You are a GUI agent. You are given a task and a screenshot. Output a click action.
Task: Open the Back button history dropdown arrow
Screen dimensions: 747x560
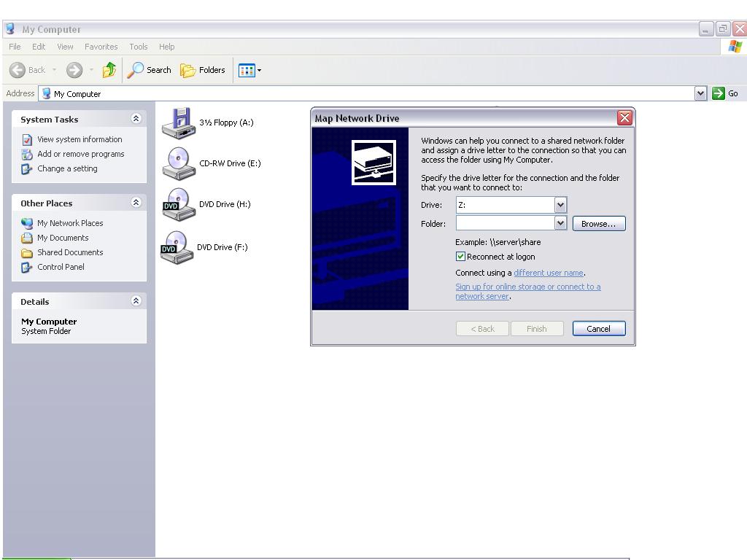coord(54,71)
